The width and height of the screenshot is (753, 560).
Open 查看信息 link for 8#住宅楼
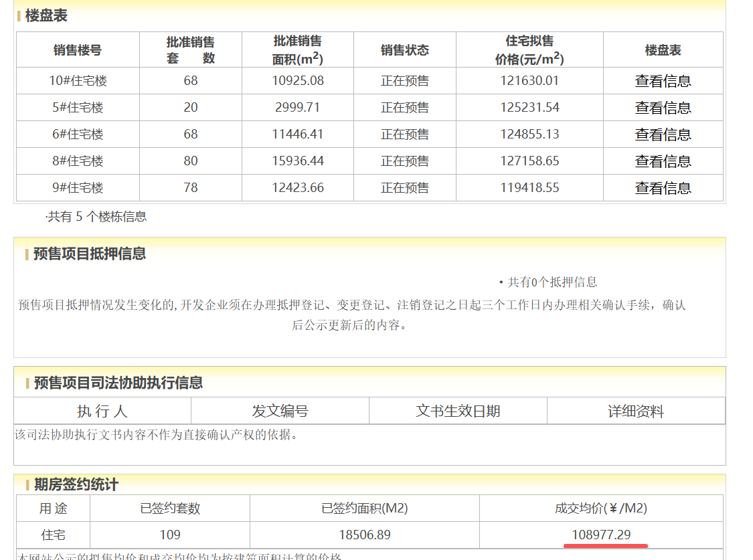(663, 161)
